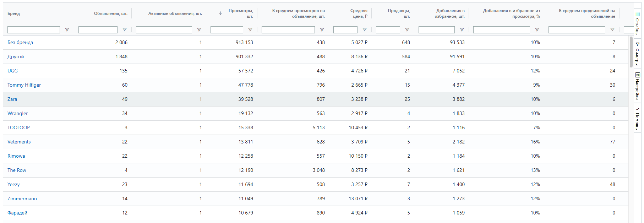Focus the Просмотры filter input field

point(227,30)
